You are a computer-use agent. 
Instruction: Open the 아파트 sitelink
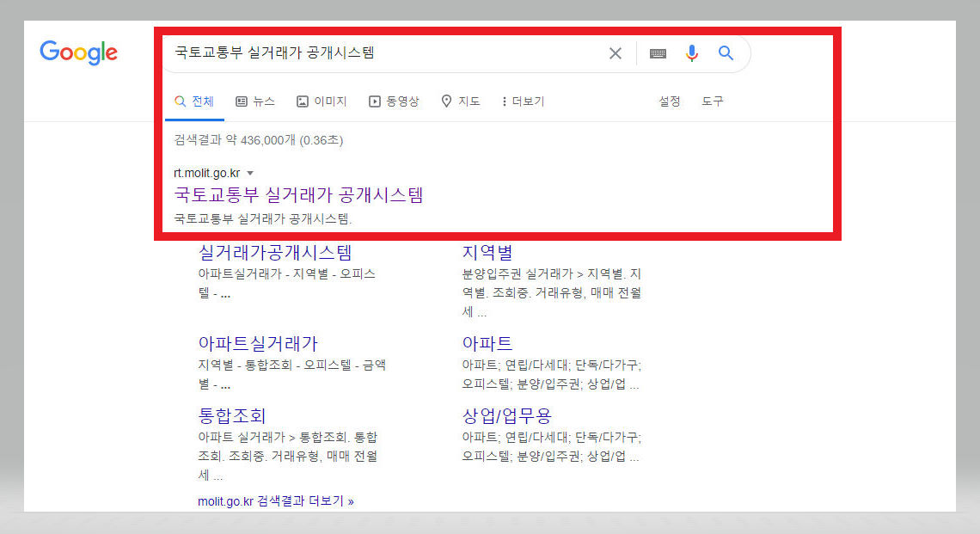[487, 343]
